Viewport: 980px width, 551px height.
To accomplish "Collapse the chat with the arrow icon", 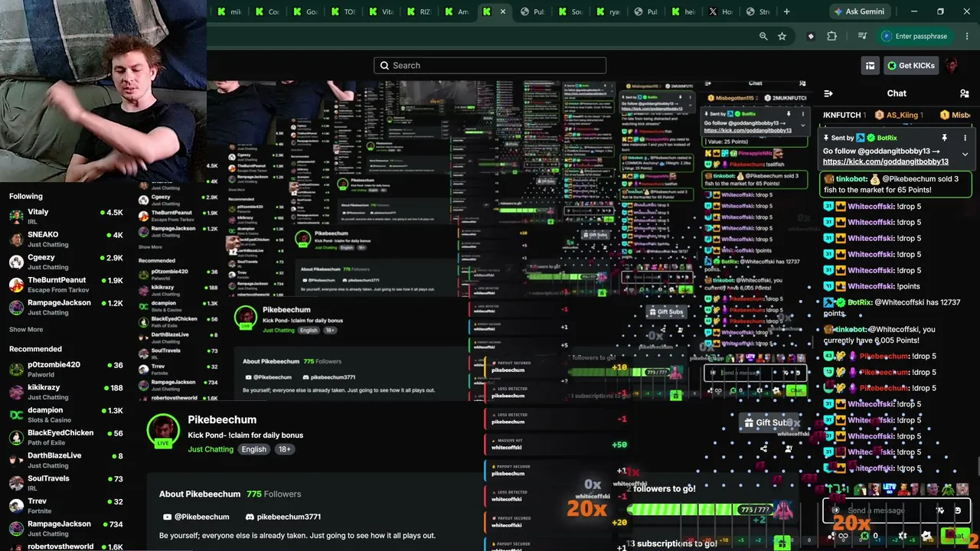I will [828, 93].
